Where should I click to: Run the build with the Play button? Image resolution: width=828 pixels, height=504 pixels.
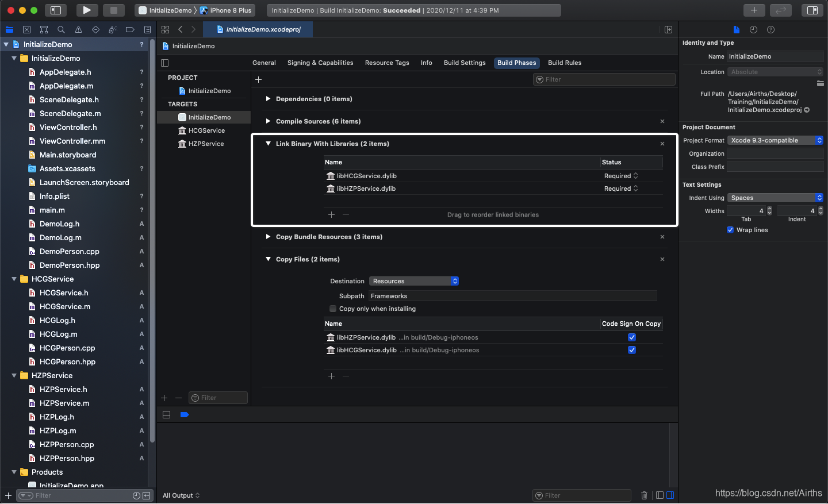tap(87, 10)
